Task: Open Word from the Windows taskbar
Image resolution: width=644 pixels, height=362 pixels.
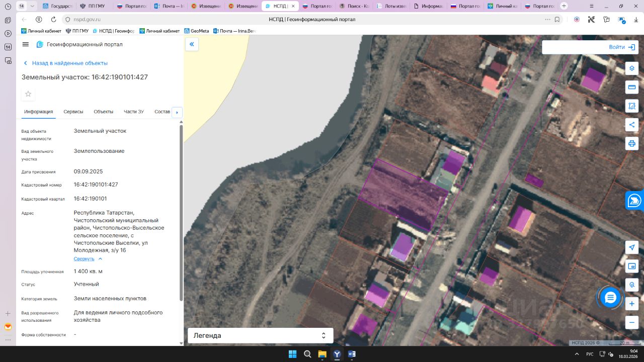Action: (x=352, y=354)
